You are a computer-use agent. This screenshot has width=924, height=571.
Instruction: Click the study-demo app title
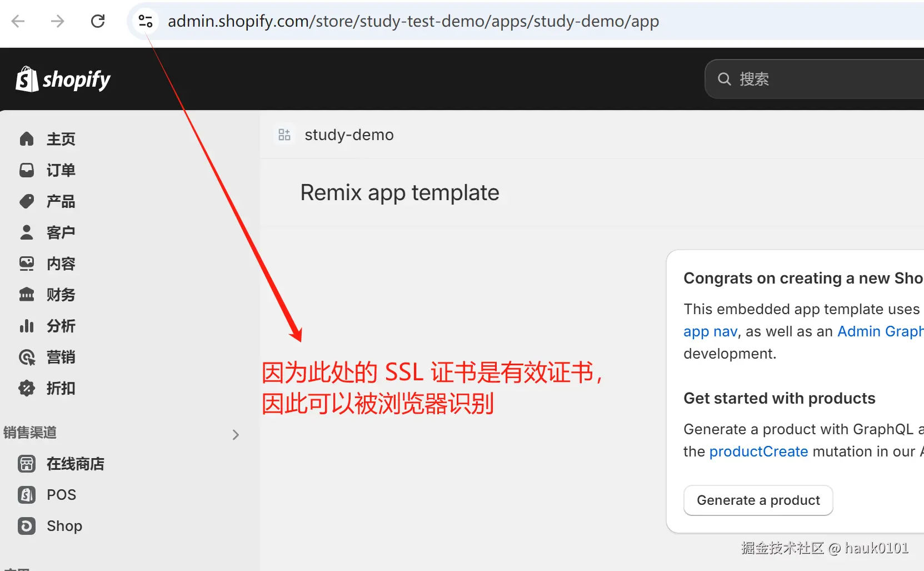(x=349, y=135)
